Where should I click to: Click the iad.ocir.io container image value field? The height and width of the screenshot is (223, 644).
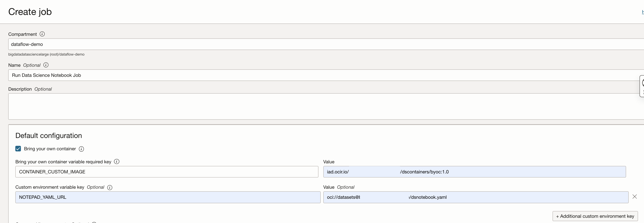(x=474, y=172)
